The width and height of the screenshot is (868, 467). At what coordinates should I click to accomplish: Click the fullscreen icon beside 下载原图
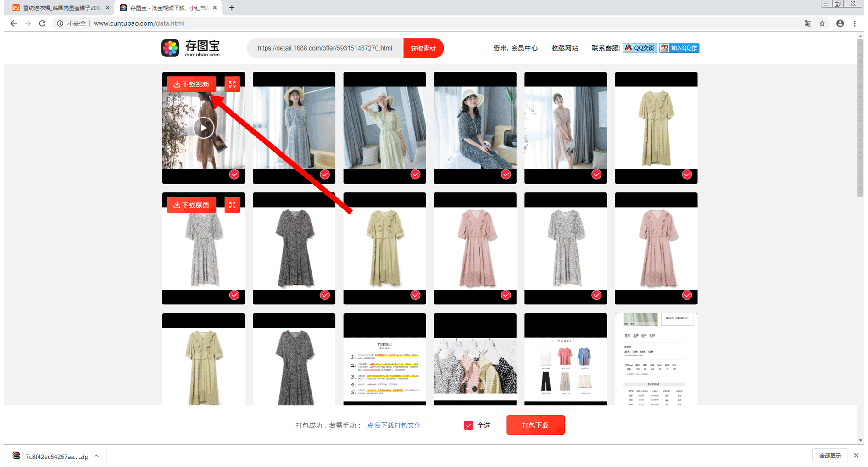point(232,205)
